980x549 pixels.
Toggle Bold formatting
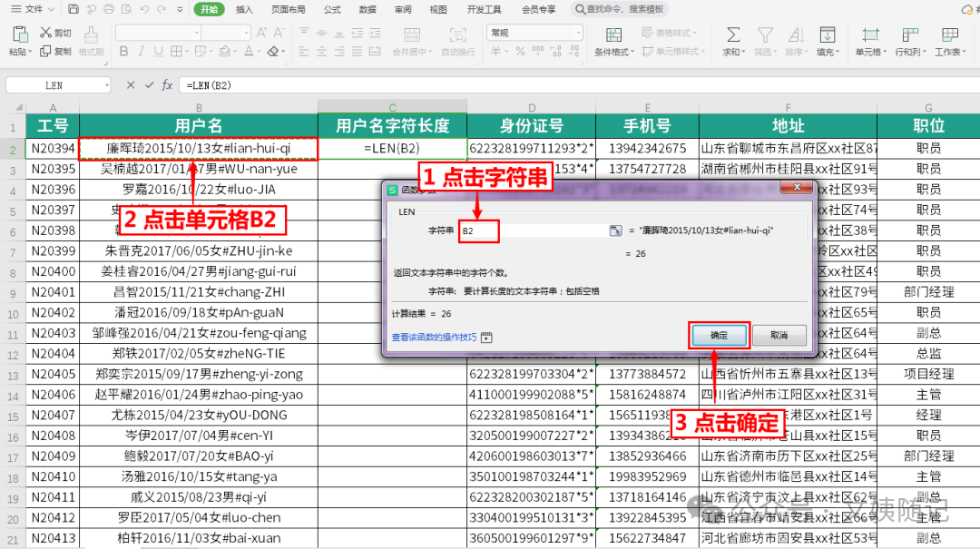tap(123, 52)
